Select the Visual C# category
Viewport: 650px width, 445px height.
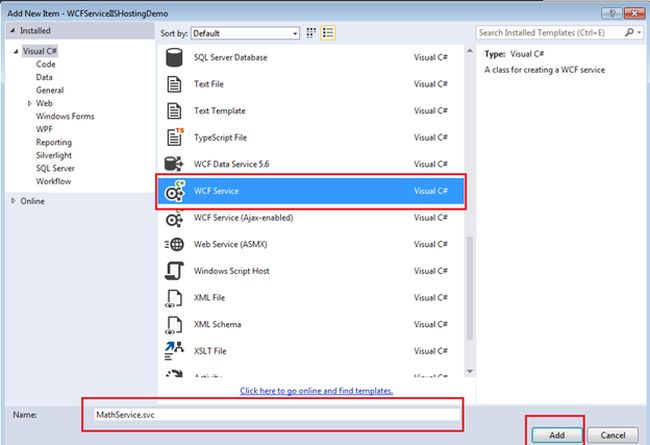point(40,51)
